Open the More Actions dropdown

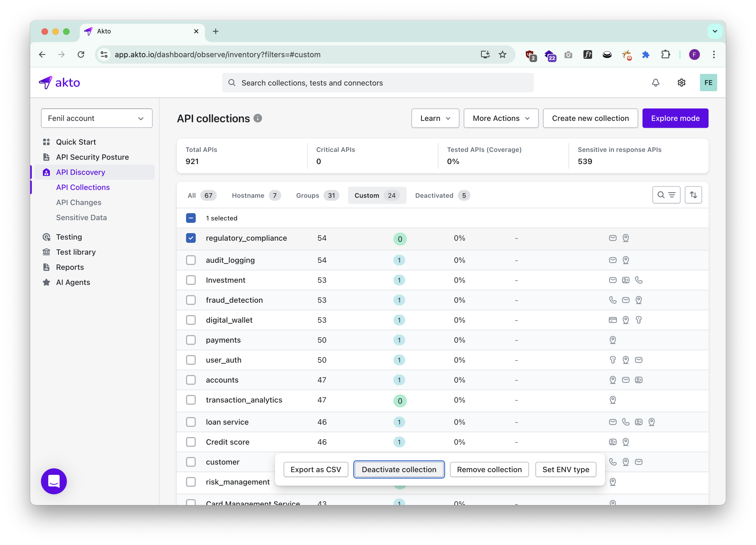[501, 118]
